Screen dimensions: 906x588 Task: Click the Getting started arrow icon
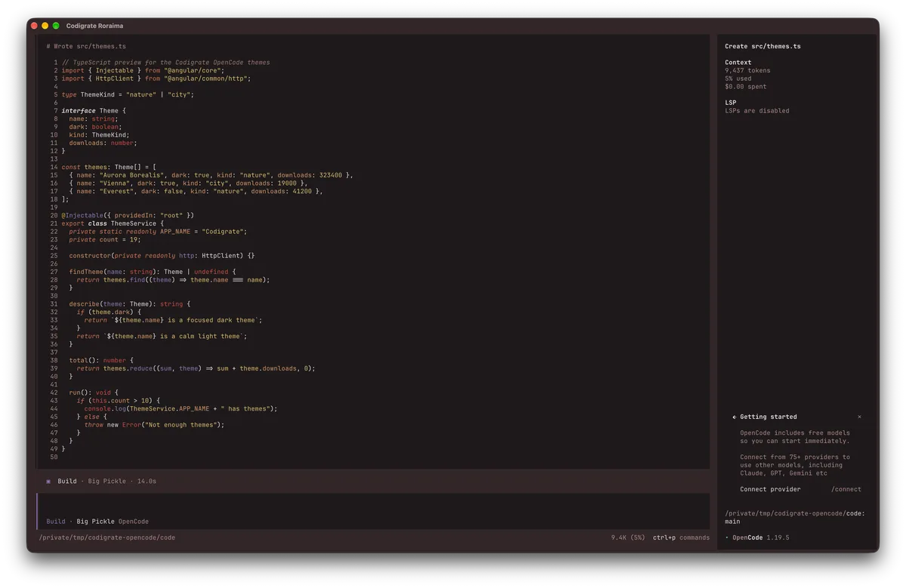tap(734, 417)
